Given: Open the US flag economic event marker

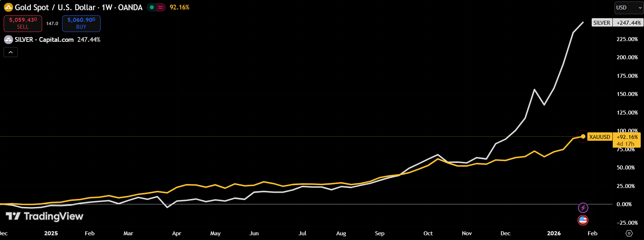Looking at the screenshot, I should [583, 220].
